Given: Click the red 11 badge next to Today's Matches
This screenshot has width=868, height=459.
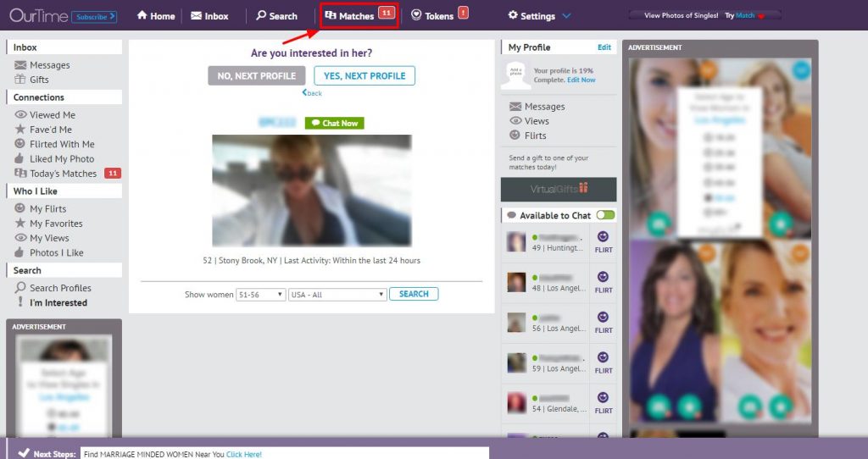Looking at the screenshot, I should (113, 173).
